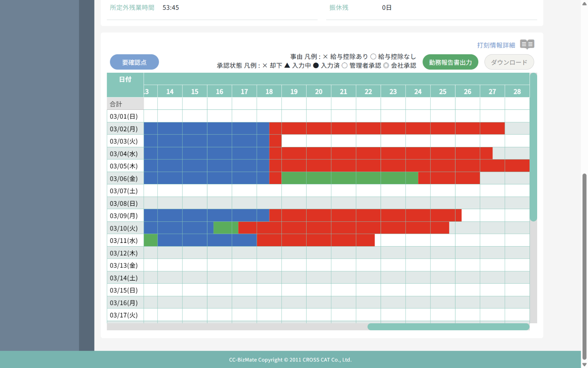Open the 打刻情報詳細 link
The height and width of the screenshot is (368, 588).
(496, 45)
